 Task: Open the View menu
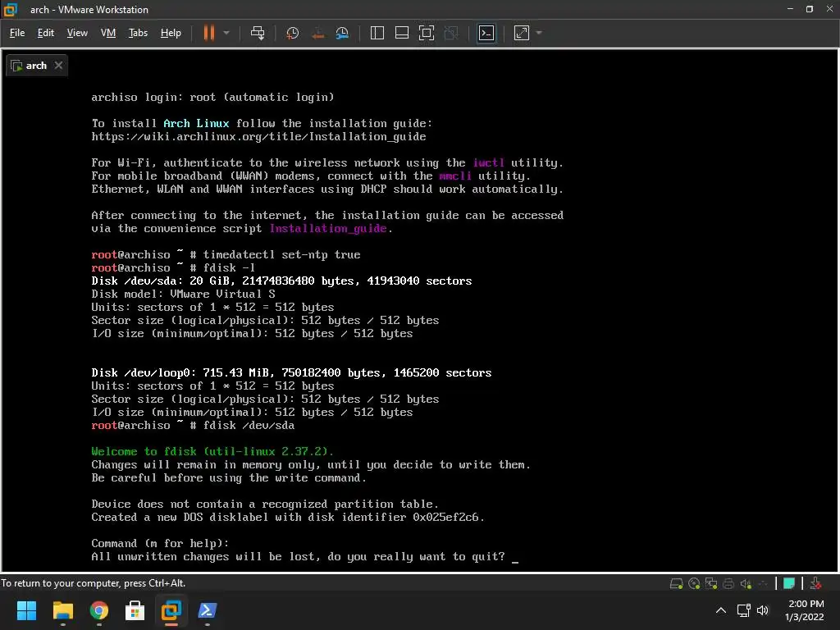[x=77, y=33]
